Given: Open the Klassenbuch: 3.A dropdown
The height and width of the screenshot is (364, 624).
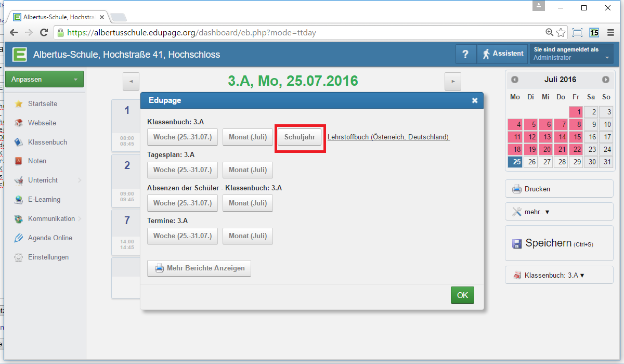Looking at the screenshot, I should (559, 275).
